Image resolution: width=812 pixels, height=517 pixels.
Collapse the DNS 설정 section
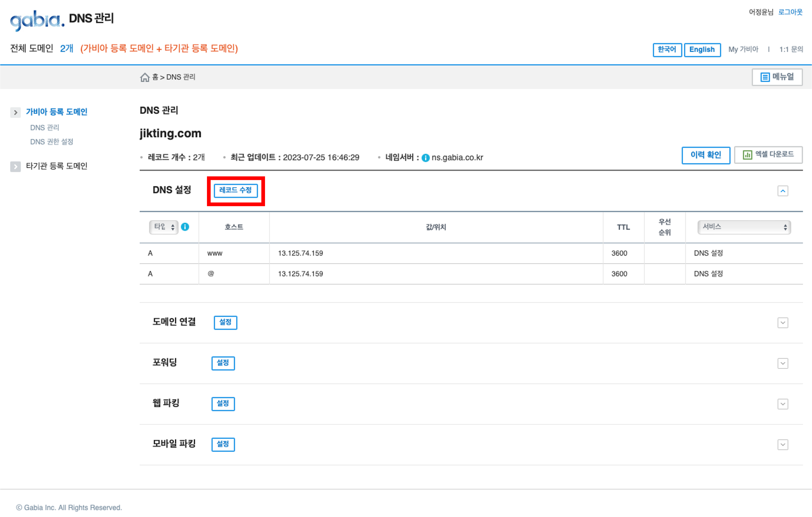pyautogui.click(x=783, y=191)
